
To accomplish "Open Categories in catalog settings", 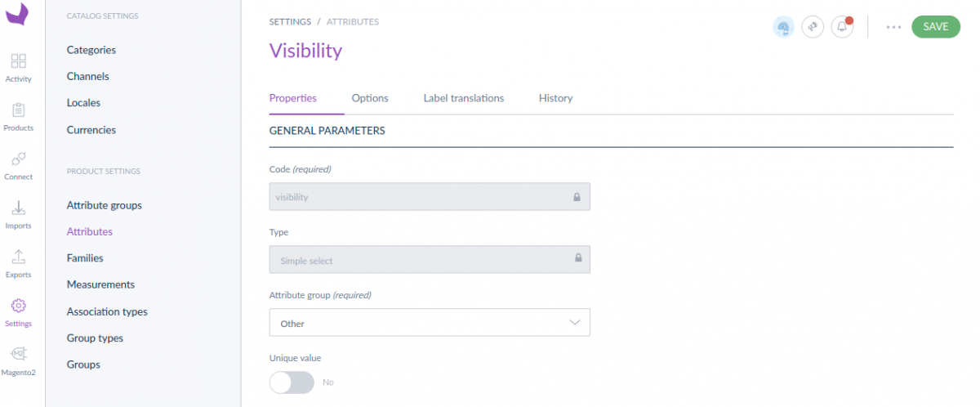I will [91, 50].
